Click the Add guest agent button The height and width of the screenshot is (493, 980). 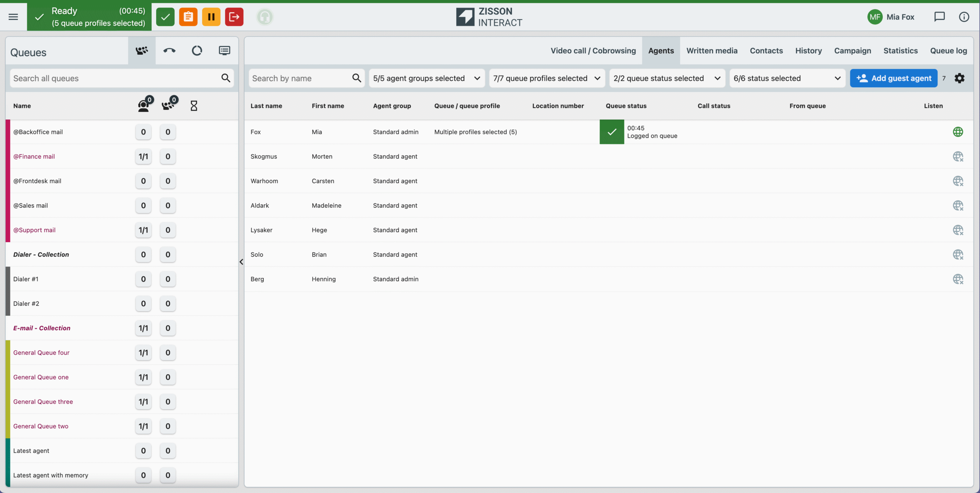(x=893, y=79)
